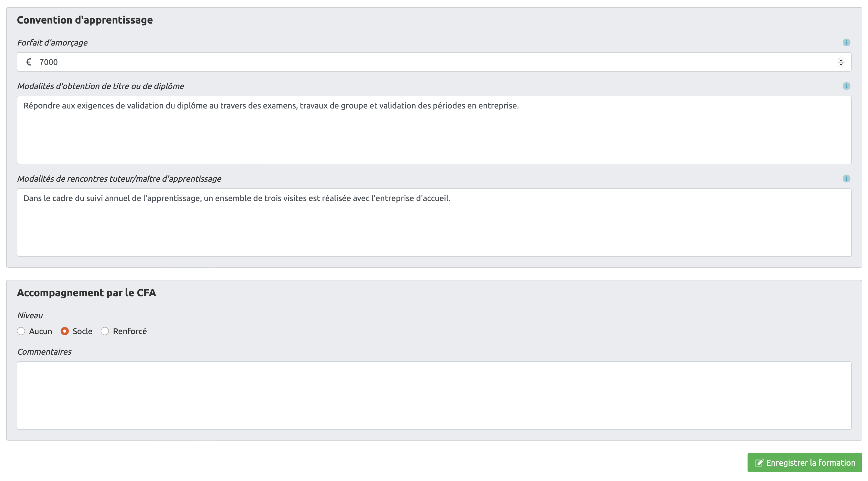Click info icon beside Forfait d'amorçage
Image resolution: width=868 pixels, height=481 pixels.
pyautogui.click(x=846, y=42)
